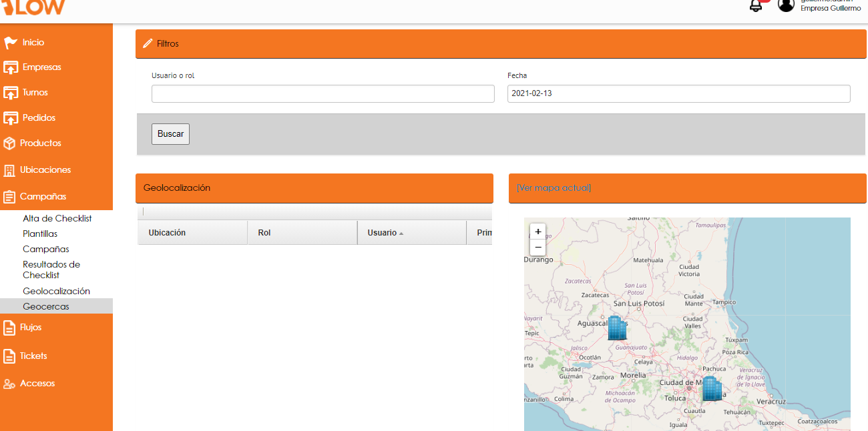The width and height of the screenshot is (868, 431).
Task: Click the Flujos document icon
Action: (9, 328)
